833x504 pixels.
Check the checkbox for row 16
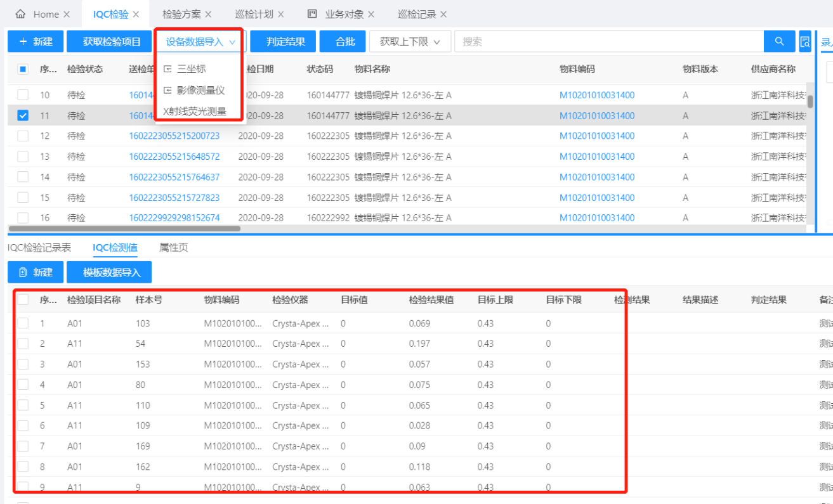(23, 217)
